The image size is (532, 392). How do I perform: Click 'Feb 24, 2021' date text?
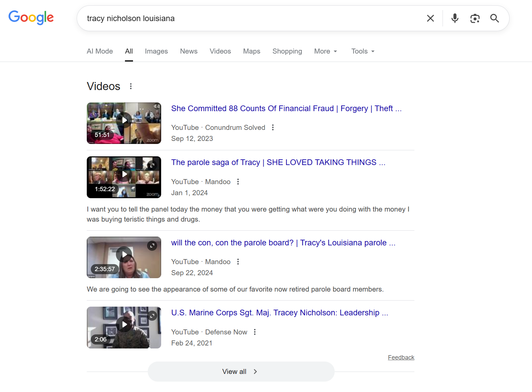192,343
